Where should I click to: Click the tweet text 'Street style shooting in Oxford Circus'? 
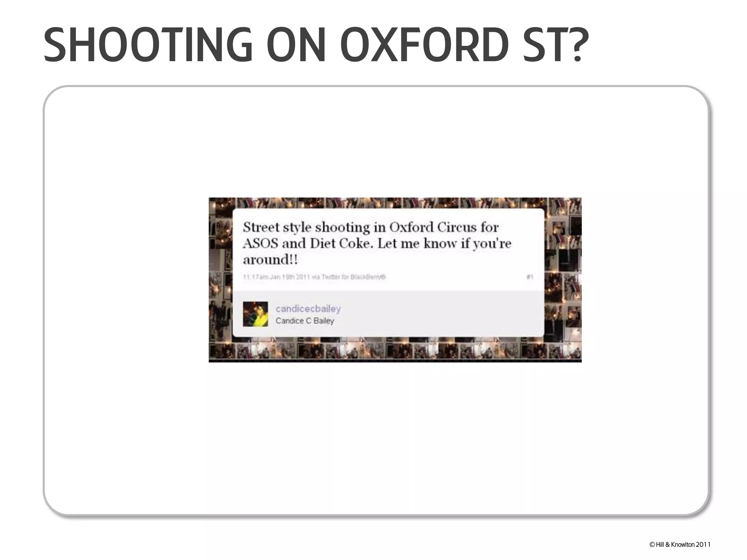[x=360, y=227]
